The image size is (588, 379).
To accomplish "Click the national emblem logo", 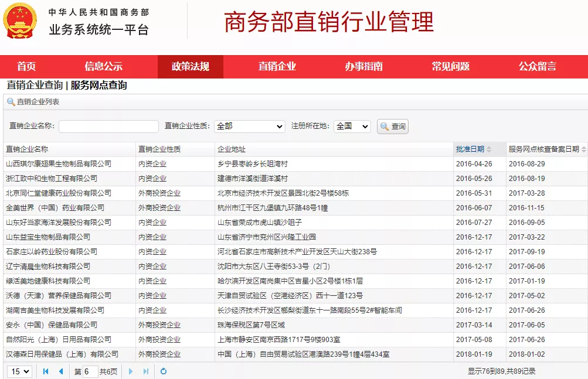I will click(20, 21).
